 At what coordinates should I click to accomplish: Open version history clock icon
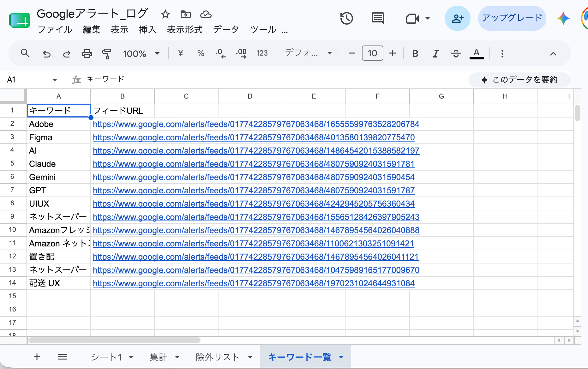click(346, 18)
